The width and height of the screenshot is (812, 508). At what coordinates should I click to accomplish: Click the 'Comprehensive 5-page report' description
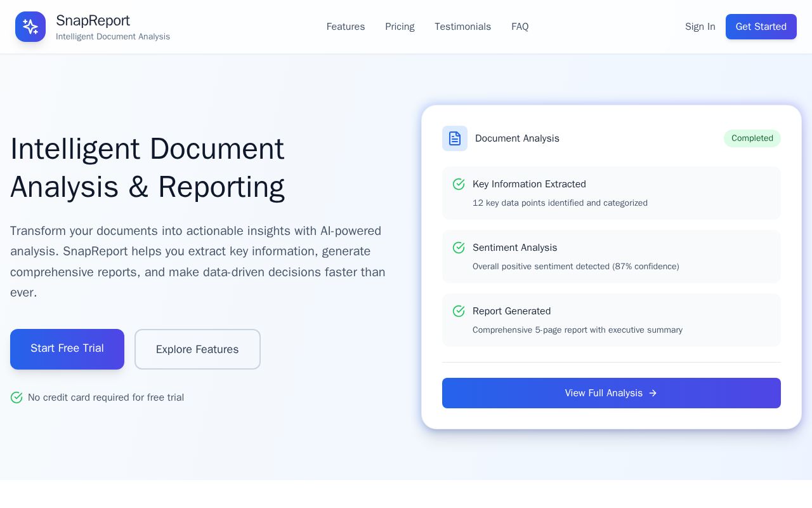577,330
